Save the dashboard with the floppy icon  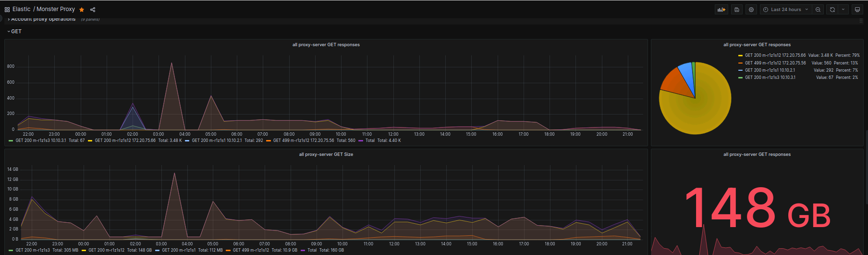(x=737, y=10)
